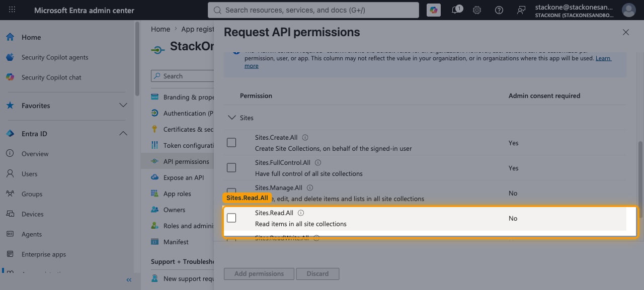Select the Permission column header
This screenshot has height=290, width=644.
click(x=256, y=95)
